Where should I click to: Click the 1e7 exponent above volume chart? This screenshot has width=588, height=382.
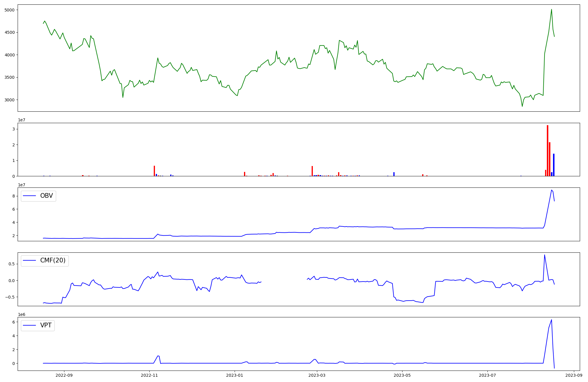click(x=22, y=120)
